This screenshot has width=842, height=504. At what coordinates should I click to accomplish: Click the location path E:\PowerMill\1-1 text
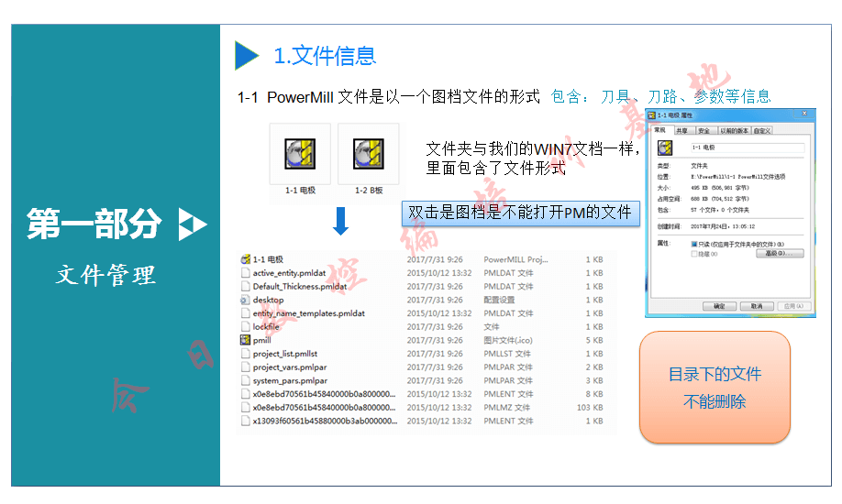[737, 177]
